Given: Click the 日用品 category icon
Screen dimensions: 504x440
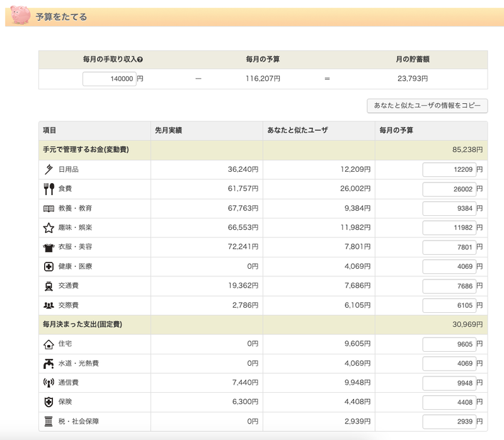Looking at the screenshot, I should pyautogui.click(x=49, y=169).
